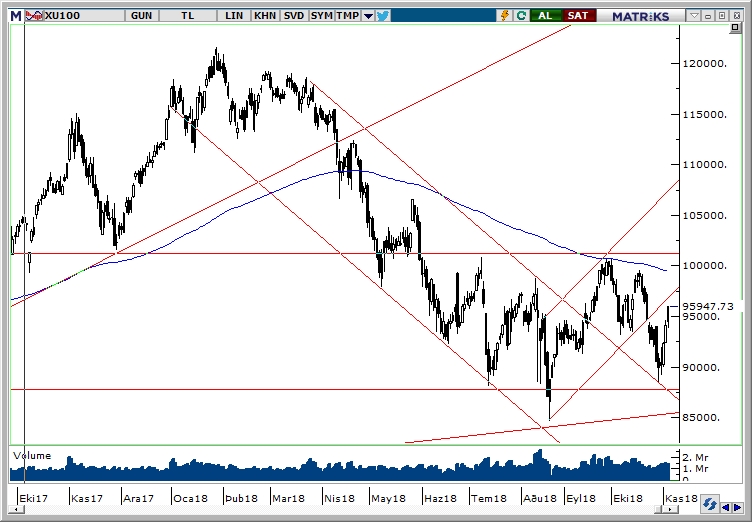
Task: Step chart forward with right blue arrow
Action: pyautogui.click(x=737, y=507)
